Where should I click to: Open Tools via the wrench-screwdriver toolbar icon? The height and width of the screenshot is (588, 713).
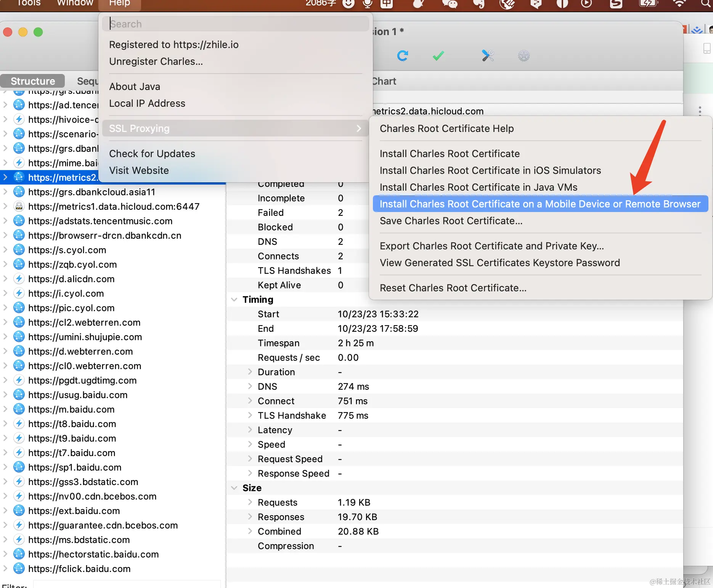tap(488, 56)
